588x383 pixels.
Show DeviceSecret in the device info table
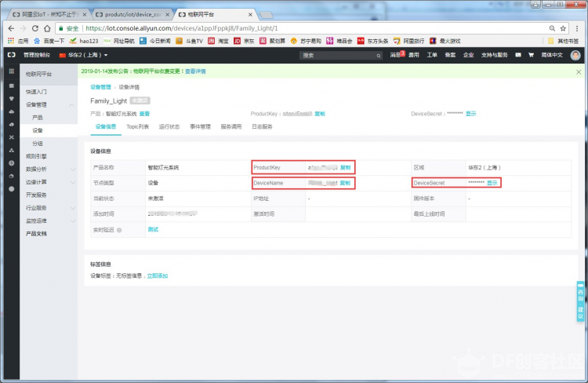[492, 183]
